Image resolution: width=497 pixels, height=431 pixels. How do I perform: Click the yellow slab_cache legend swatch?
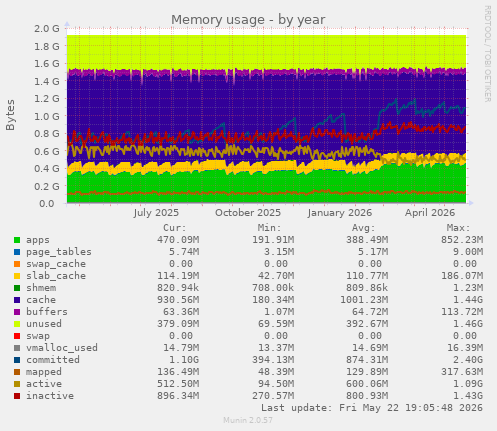tap(17, 276)
